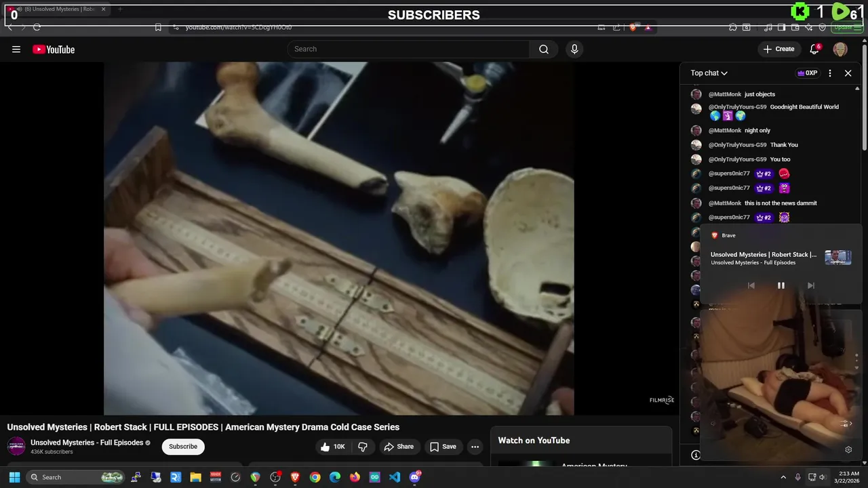Open Visual Studio Code from taskbar
The image size is (868, 488).
395,477
